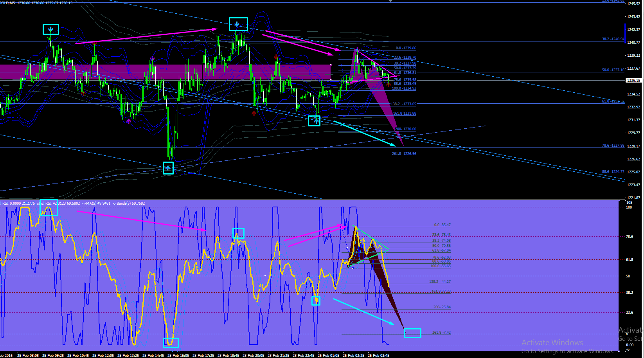Screen dimensions: 644x358
Task: Click the red down arrow near 12:05 peak
Action: point(94,44)
